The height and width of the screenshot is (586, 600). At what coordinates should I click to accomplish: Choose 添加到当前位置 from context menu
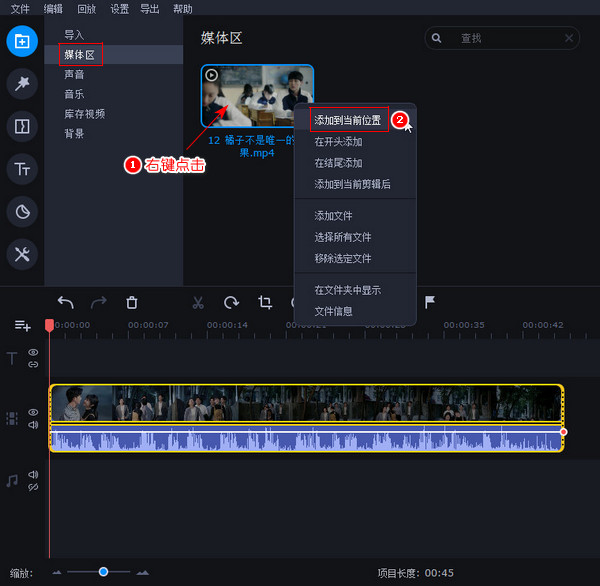[355, 120]
